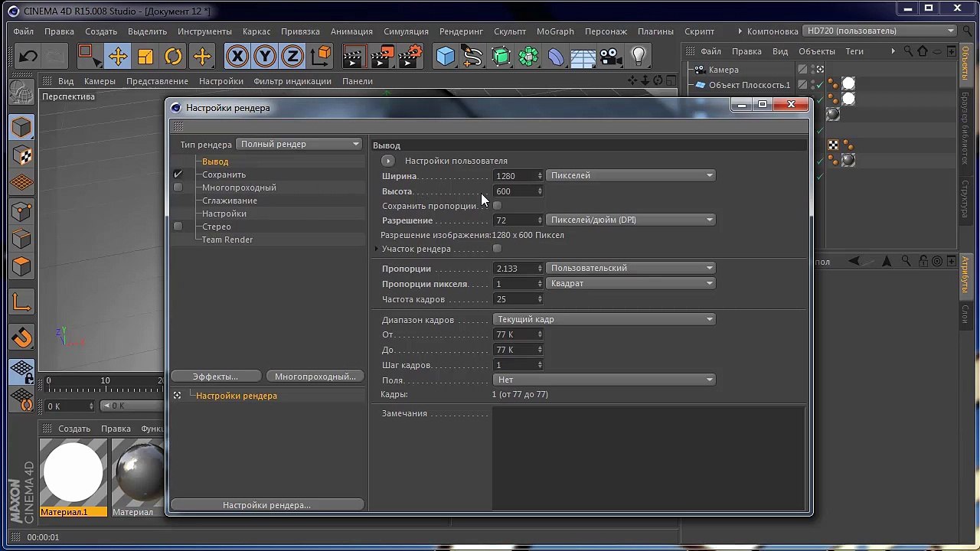The height and width of the screenshot is (551, 980).
Task: Enable Texture mode in the left palette
Action: (x=22, y=155)
